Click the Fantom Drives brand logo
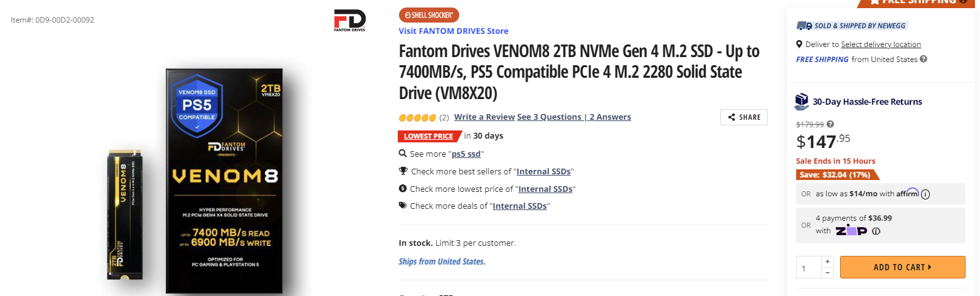 tap(350, 21)
